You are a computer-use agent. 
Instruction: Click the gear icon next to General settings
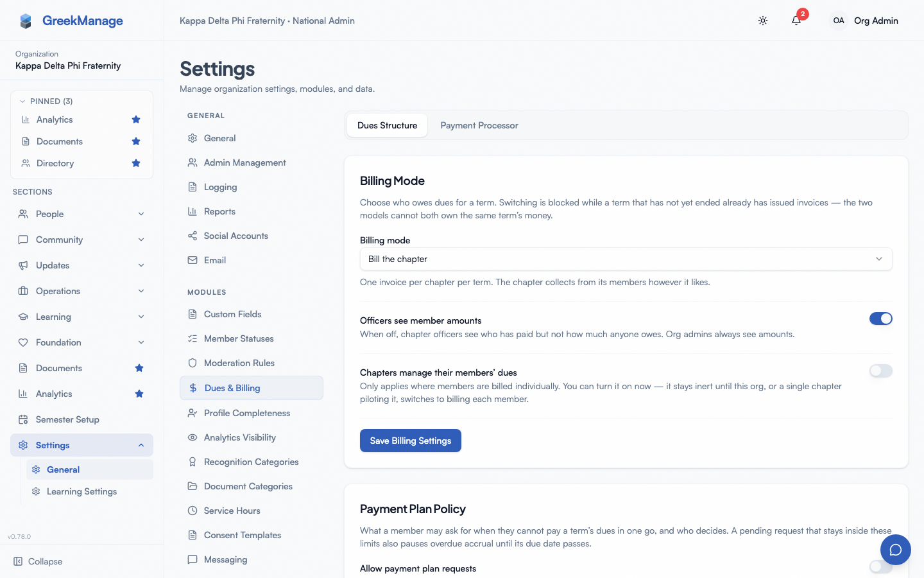pyautogui.click(x=193, y=138)
